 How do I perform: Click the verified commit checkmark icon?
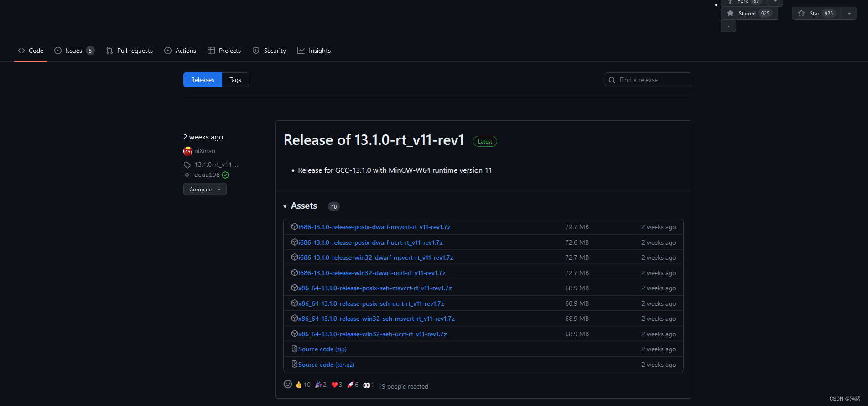click(225, 175)
